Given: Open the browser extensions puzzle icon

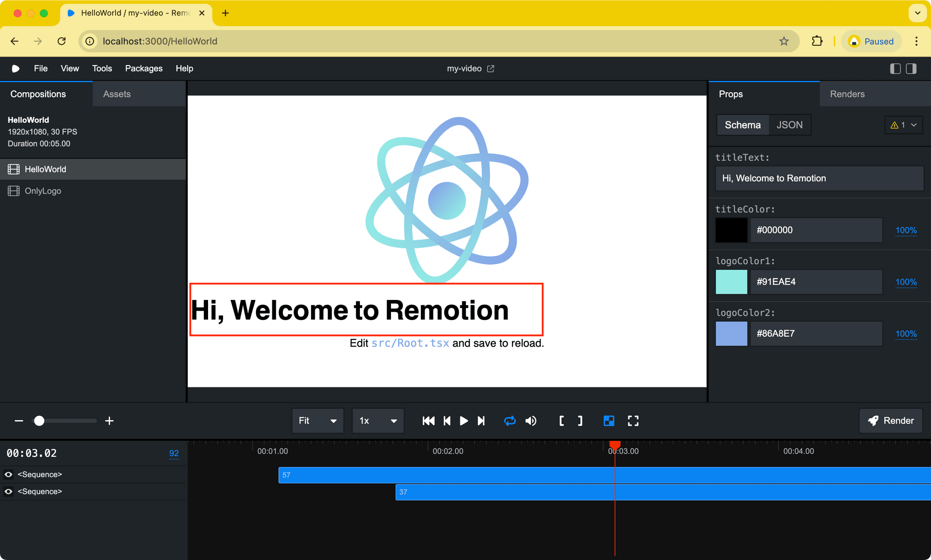Looking at the screenshot, I should click(817, 41).
